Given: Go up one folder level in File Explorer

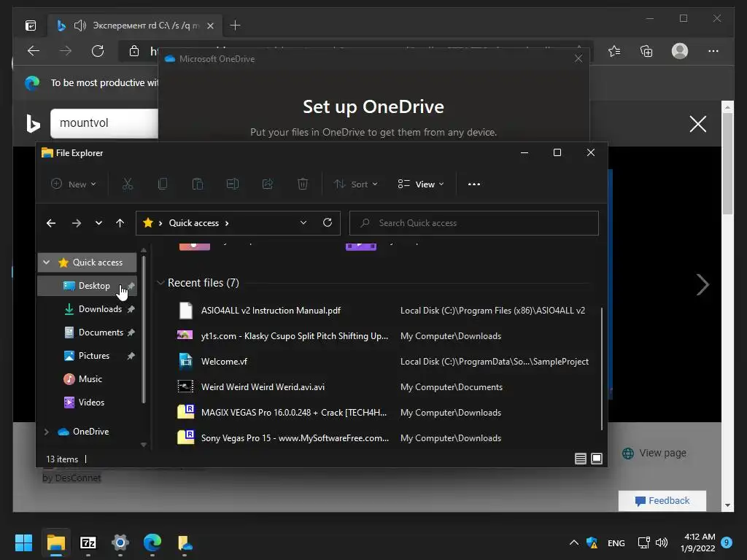Looking at the screenshot, I should tap(120, 223).
